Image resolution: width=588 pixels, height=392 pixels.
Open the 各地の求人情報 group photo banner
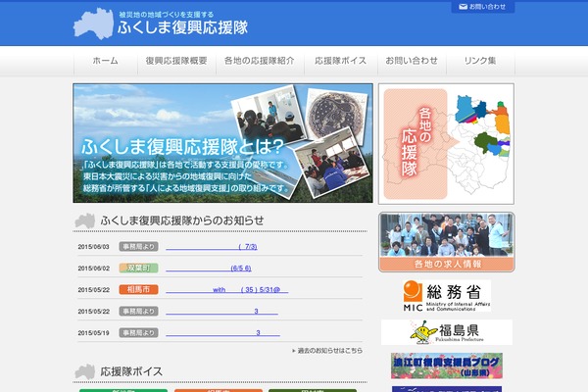pos(446,242)
